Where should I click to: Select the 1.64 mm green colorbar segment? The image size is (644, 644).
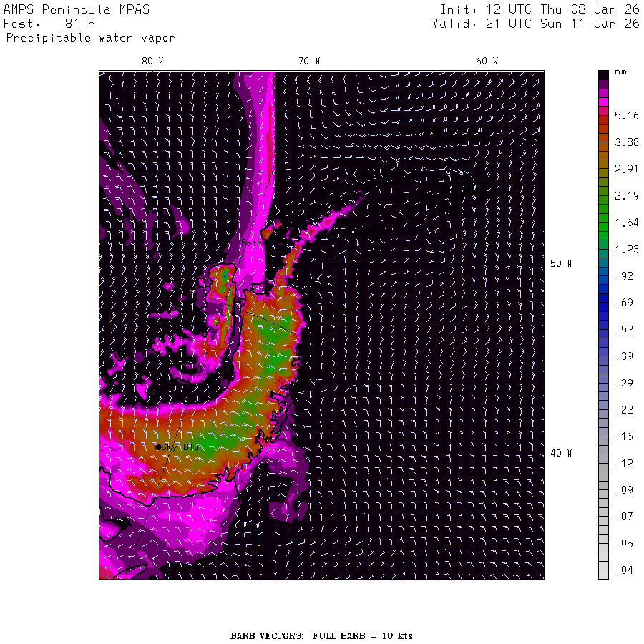(x=603, y=227)
